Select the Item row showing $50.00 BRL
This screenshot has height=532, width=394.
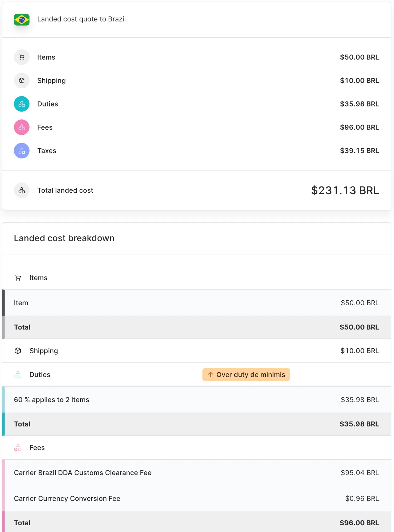point(197,302)
